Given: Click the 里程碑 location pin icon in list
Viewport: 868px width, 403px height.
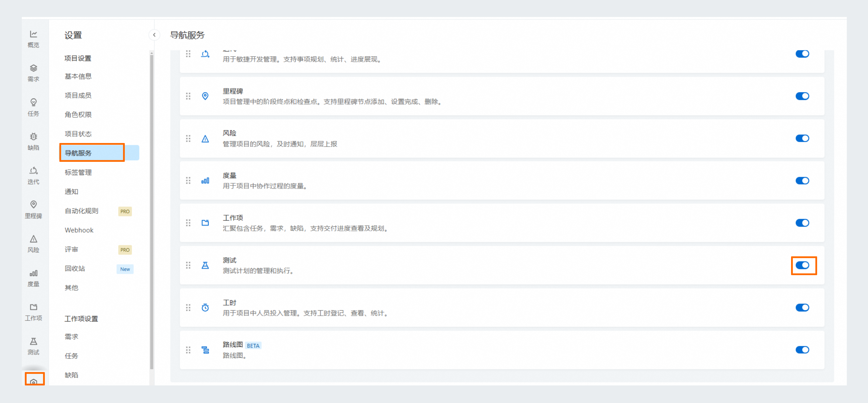Looking at the screenshot, I should [205, 96].
